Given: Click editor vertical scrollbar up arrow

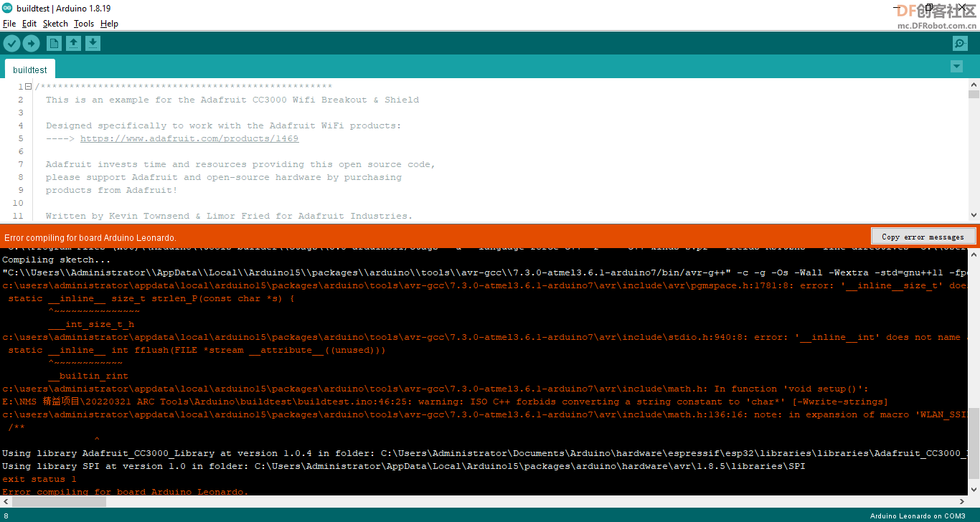Looking at the screenshot, I should coord(974,85).
